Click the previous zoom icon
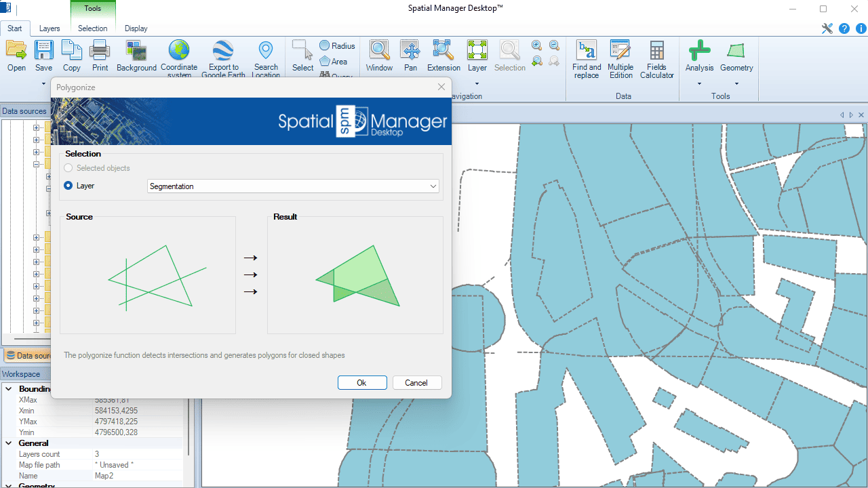Screen dimensions: 868x488 (536, 61)
